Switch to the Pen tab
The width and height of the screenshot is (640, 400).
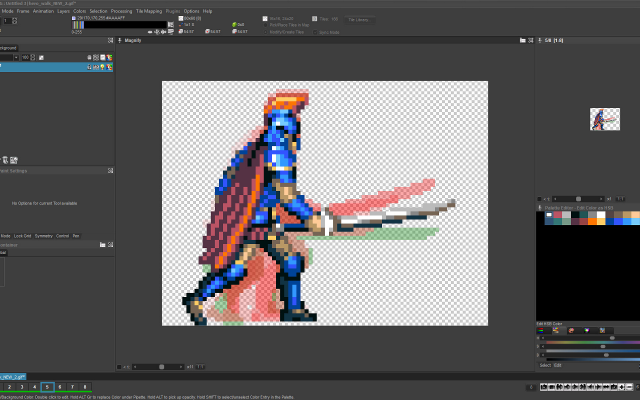click(76, 236)
